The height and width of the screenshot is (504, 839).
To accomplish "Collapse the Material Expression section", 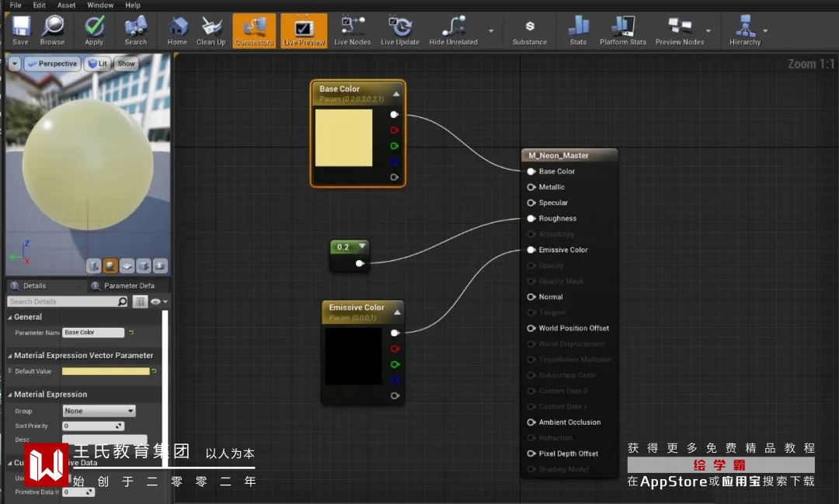I will (10, 395).
